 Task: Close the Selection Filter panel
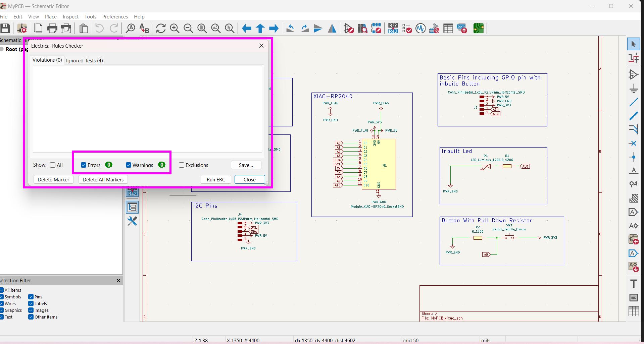click(x=118, y=280)
